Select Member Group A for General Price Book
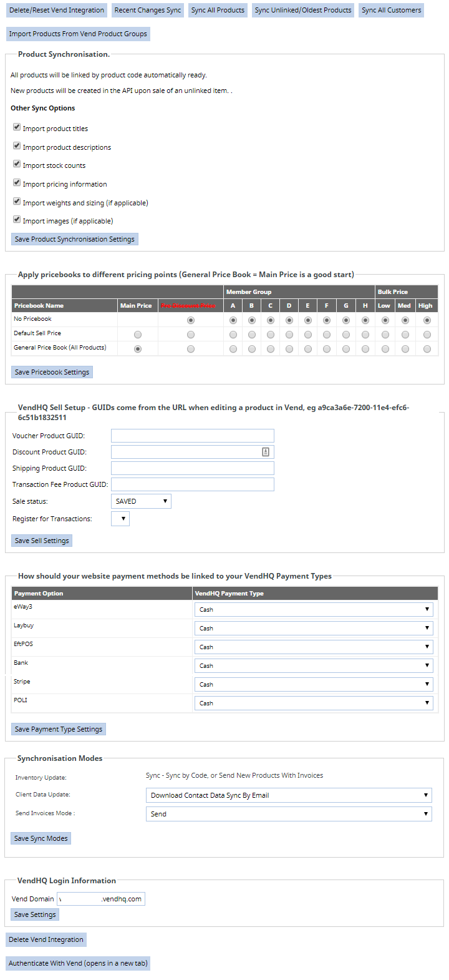Image resolution: width=449 pixels, height=980 pixels. coord(233,350)
